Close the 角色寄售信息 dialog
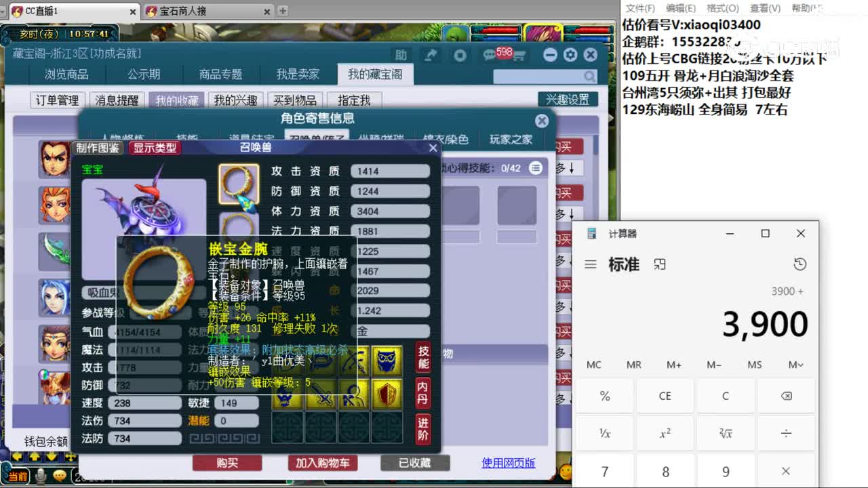 click(541, 121)
